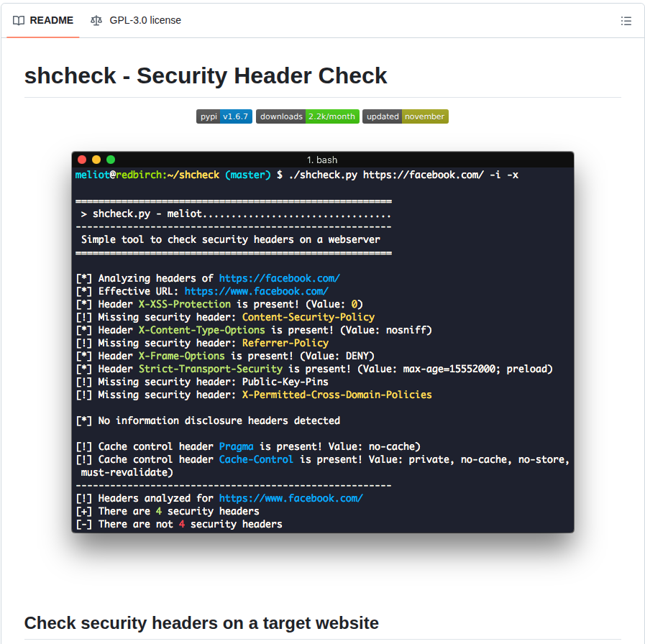Click the "1. bash" terminal title
Image resolution: width=645 pixels, height=644 pixels.
point(322,160)
